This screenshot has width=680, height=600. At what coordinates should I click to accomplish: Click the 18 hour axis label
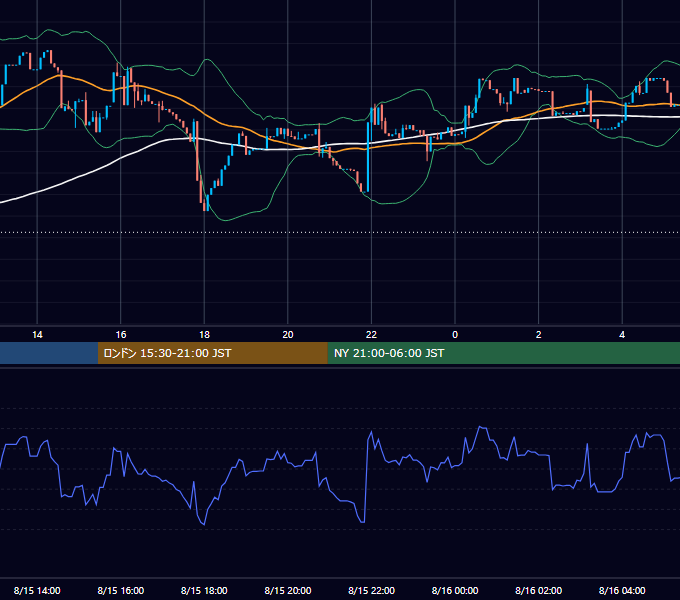[x=204, y=335]
